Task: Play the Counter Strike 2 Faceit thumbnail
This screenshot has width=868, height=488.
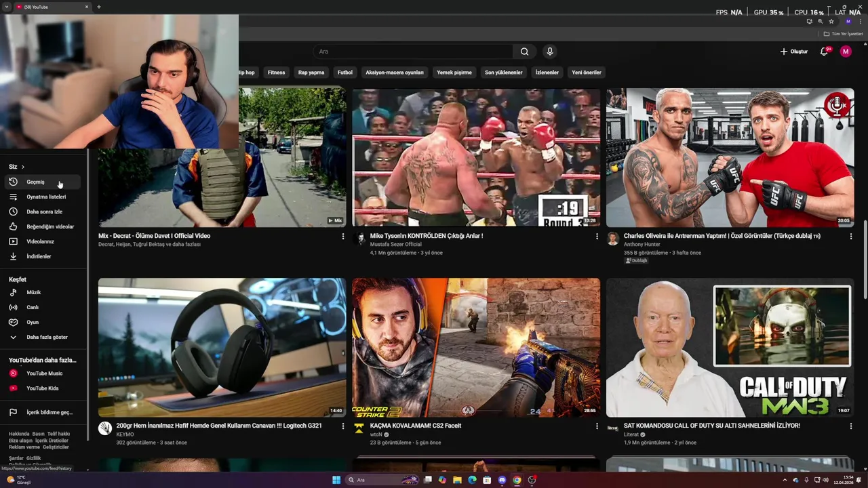Action: pos(476,347)
